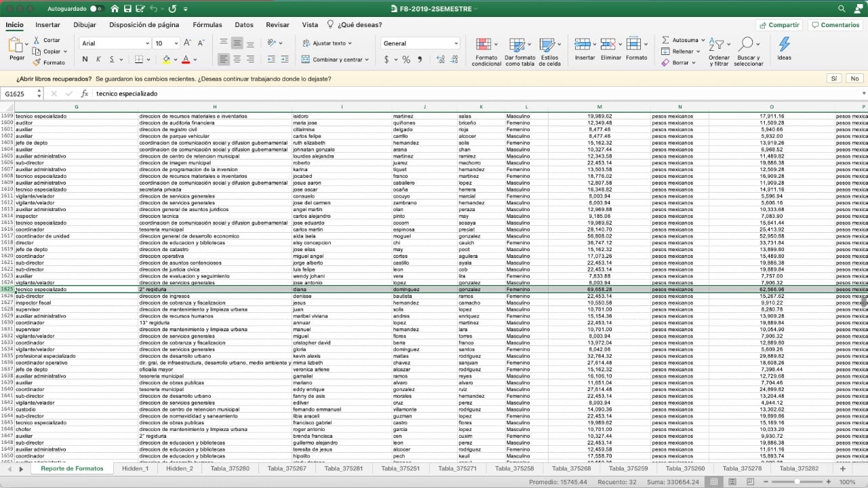Toggle italic formatting with K button
This screenshot has width=868, height=488.
pyautogui.click(x=98, y=60)
